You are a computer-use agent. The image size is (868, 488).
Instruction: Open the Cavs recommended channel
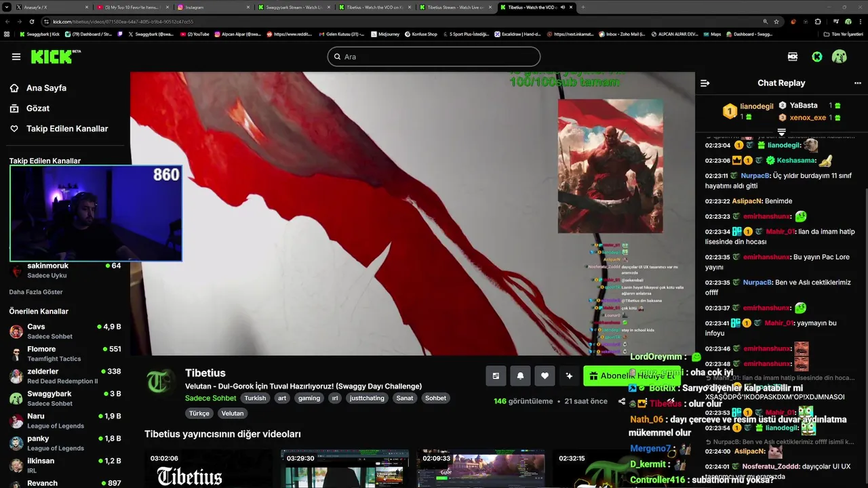[65, 331]
